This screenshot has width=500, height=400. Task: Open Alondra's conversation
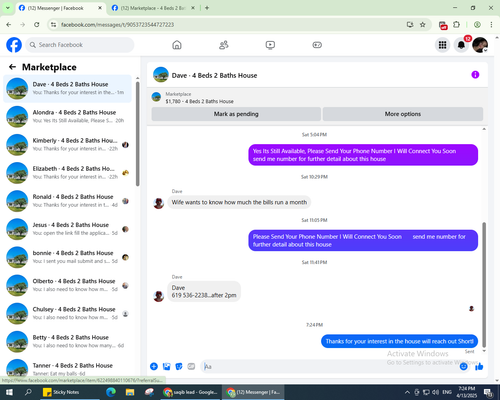[x=67, y=117]
